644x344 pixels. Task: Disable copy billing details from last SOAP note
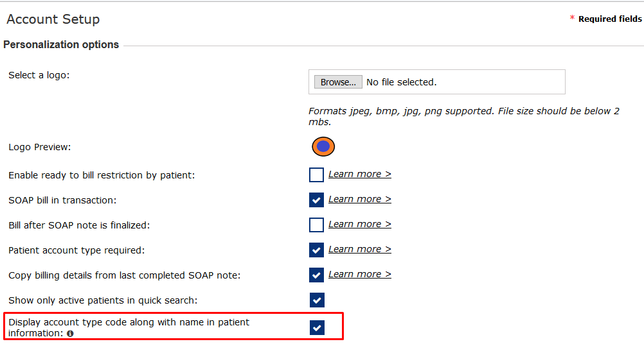(x=316, y=275)
